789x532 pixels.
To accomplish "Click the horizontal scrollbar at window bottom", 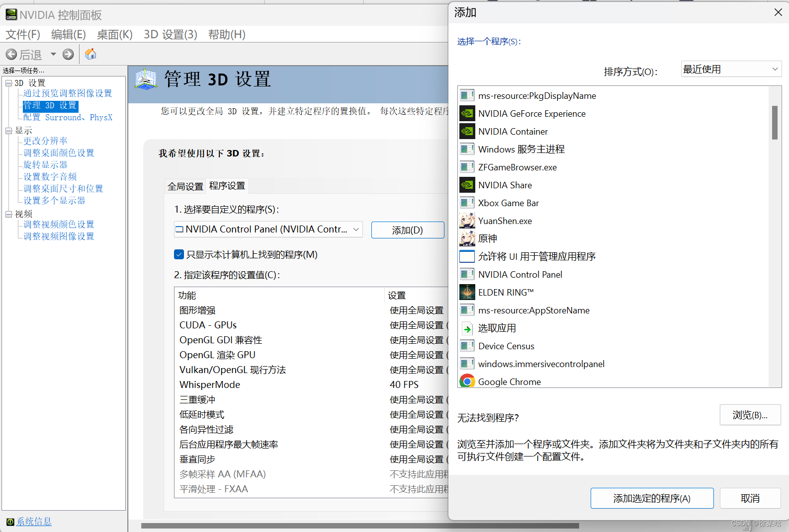I will (360, 526).
